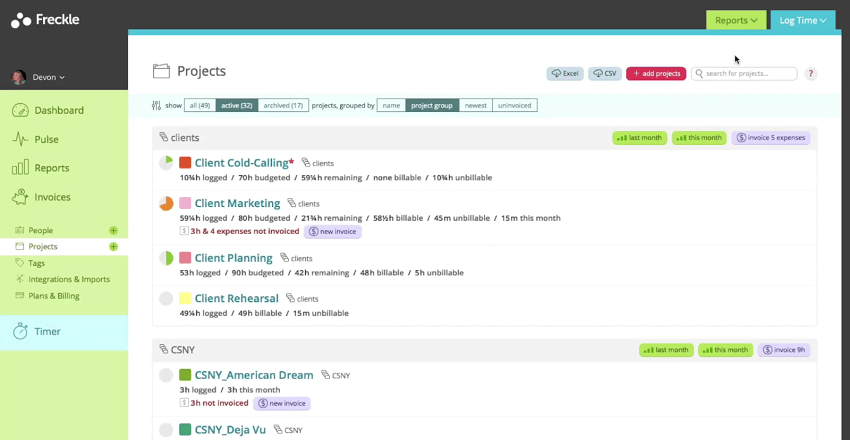Group projects by name
Screen dimensions: 850x440
(391, 105)
